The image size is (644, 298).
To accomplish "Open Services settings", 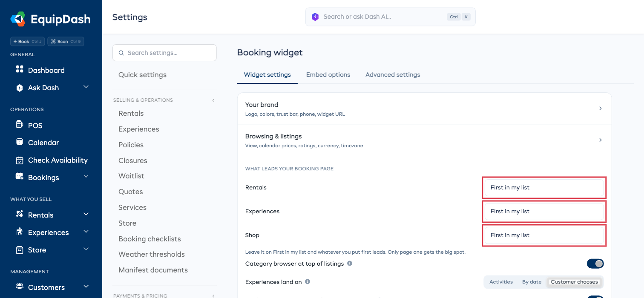I will 132,207.
